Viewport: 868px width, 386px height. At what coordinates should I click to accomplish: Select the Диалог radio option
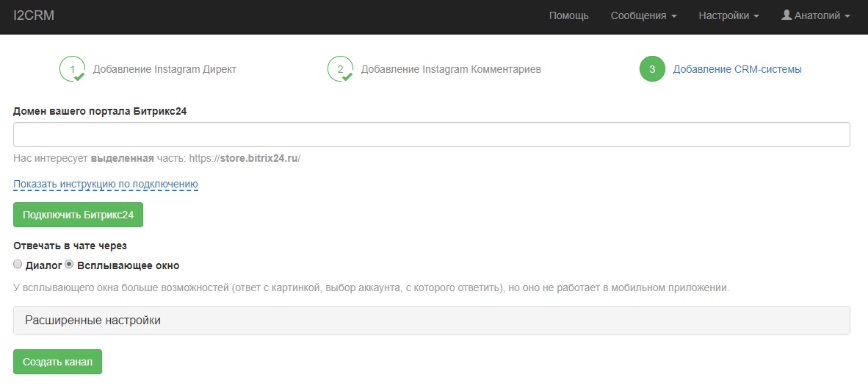pos(18,265)
